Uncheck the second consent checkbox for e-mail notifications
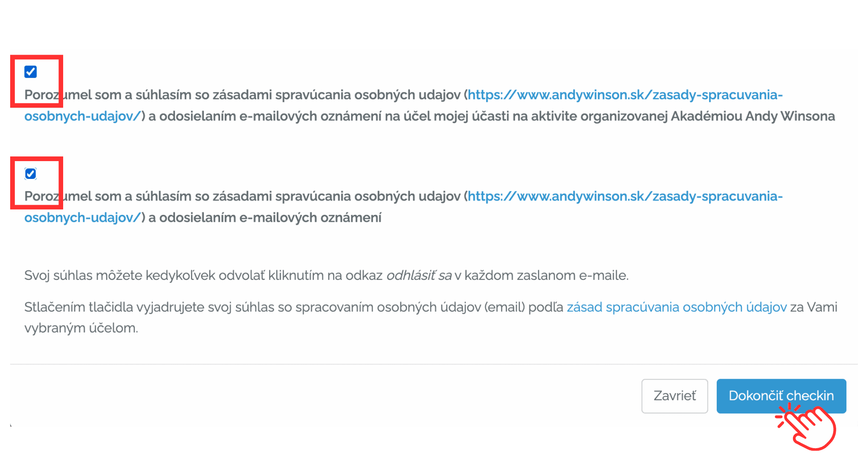This screenshot has width=868, height=474. pos(31,173)
